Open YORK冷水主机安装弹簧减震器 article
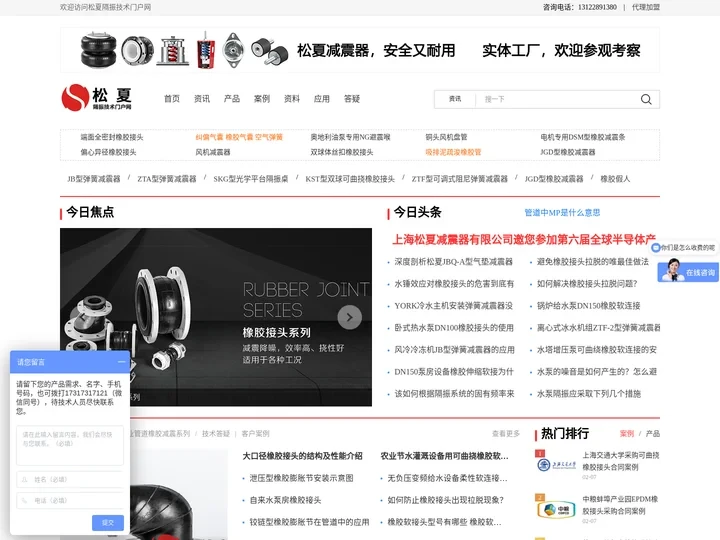Screen dimensions: 720x540 click(x=453, y=306)
